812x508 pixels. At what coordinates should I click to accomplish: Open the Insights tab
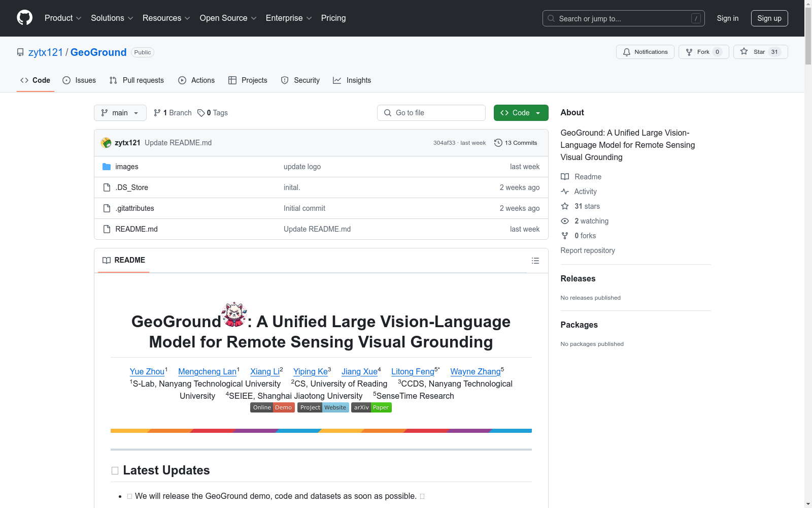click(352, 80)
